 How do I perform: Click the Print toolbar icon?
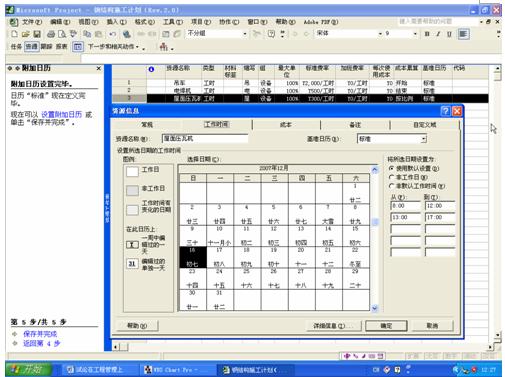tap(51, 34)
